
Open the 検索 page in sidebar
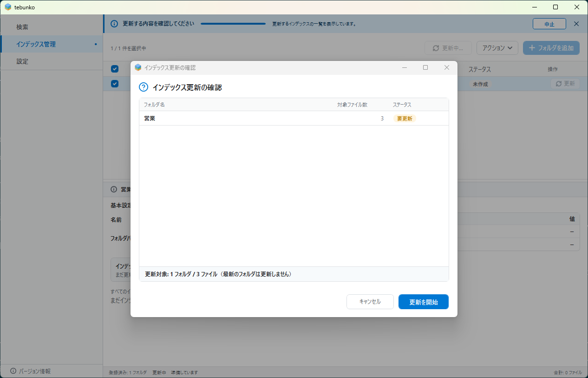click(x=52, y=27)
